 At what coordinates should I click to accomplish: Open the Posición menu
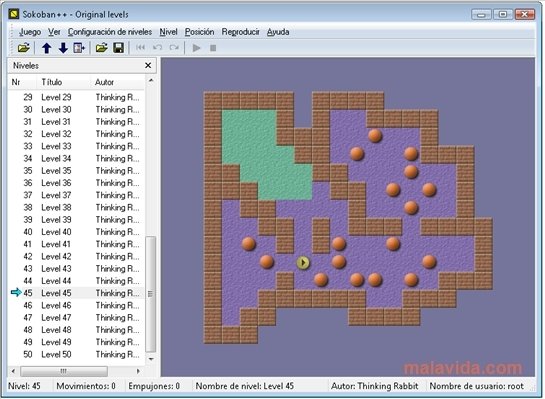200,32
